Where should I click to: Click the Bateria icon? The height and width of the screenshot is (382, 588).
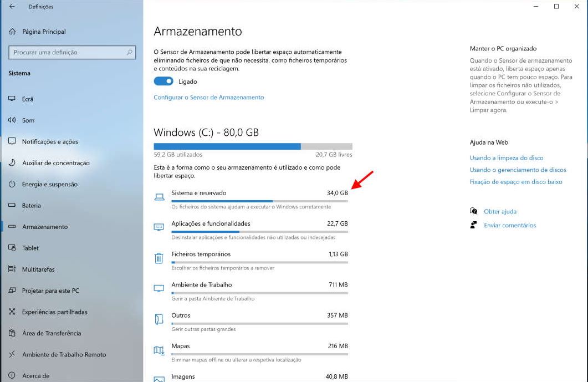click(x=12, y=205)
